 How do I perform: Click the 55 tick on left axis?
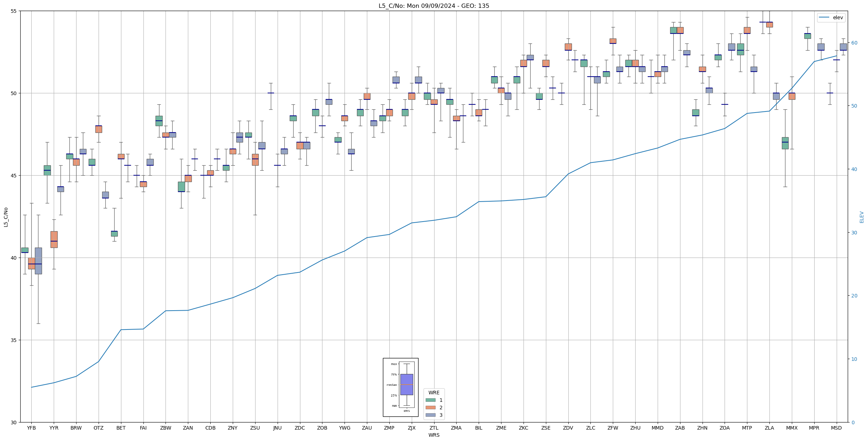click(x=14, y=11)
